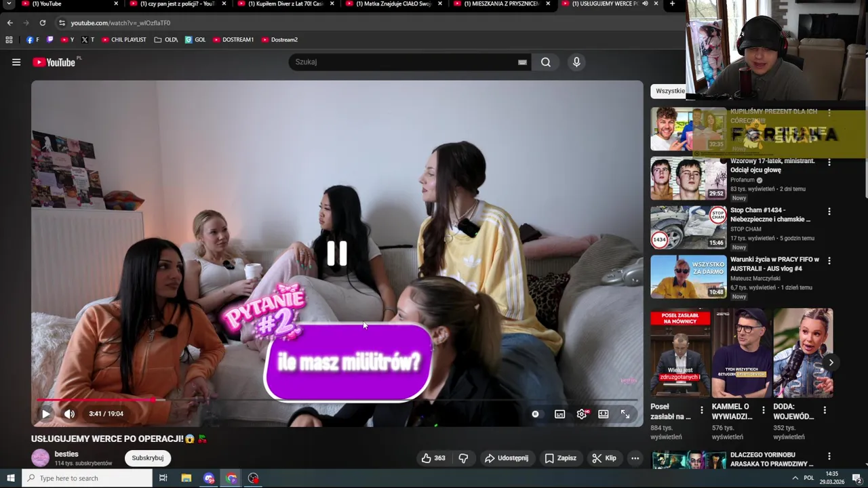Open the GOL bookmark
This screenshot has height=488, width=868.
tap(195, 40)
